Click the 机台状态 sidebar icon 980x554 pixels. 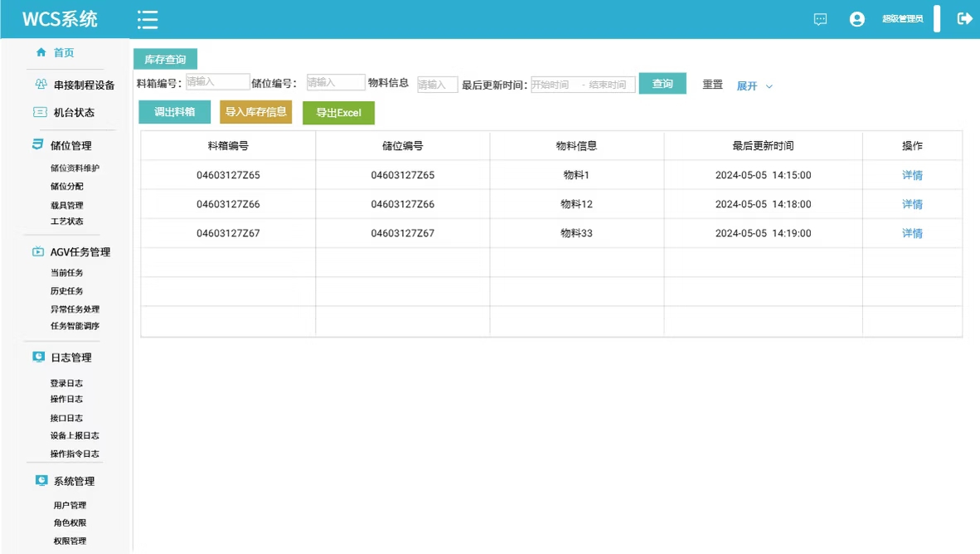coord(40,112)
